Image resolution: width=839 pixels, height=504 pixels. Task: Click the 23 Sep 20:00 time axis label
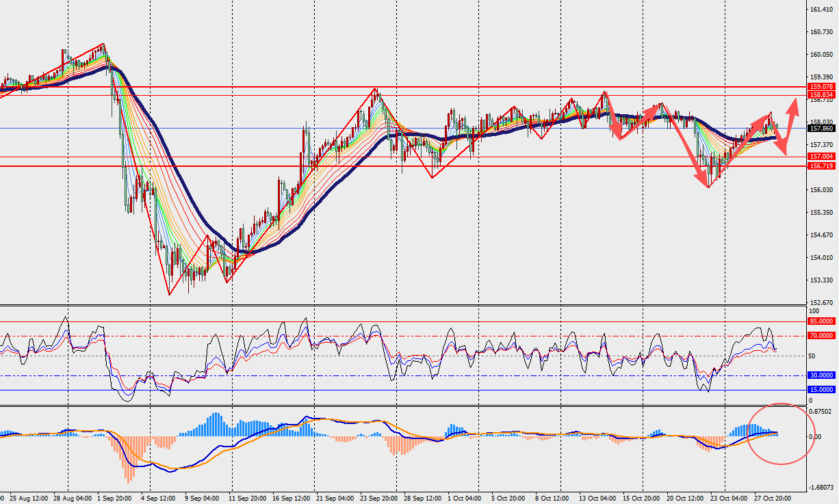(378, 498)
